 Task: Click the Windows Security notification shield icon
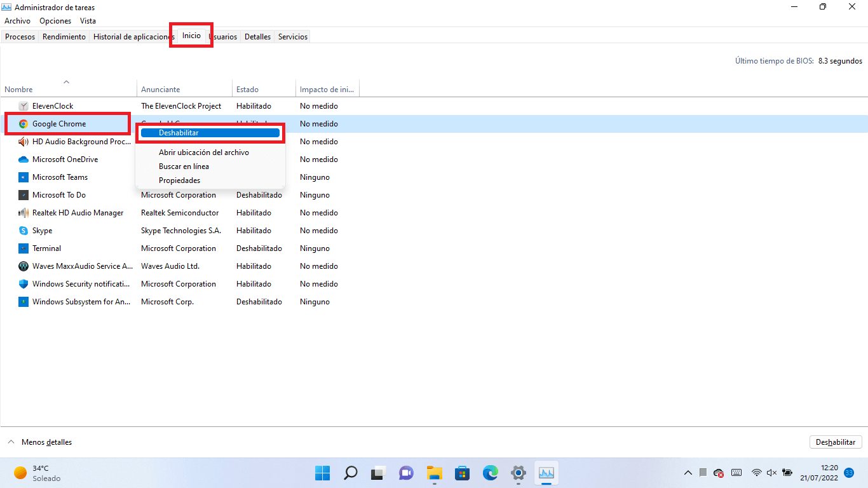click(24, 284)
